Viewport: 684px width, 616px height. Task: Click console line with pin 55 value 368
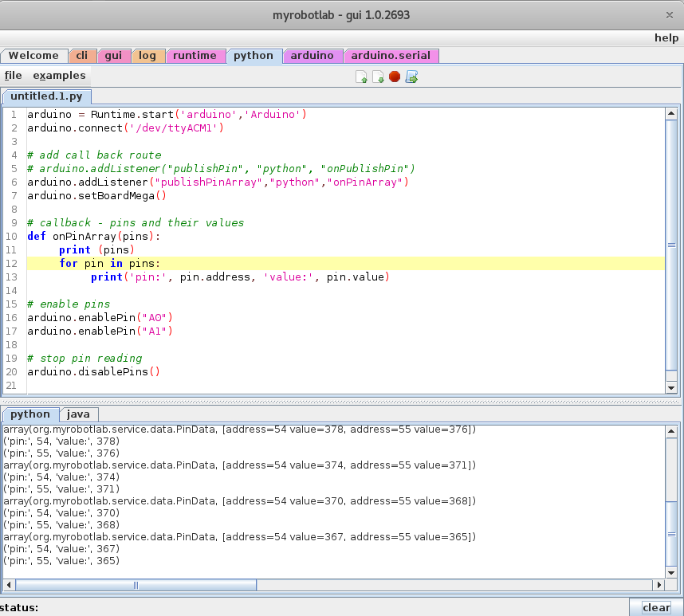click(61, 524)
